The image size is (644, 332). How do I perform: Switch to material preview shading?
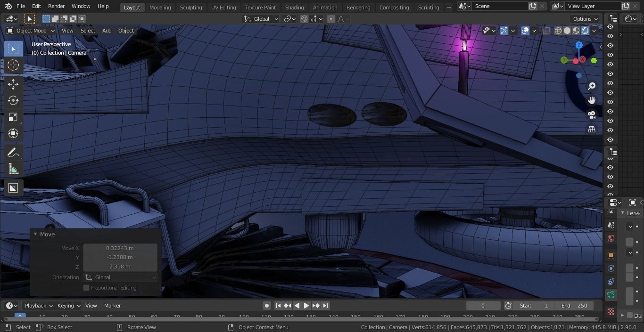pos(576,31)
